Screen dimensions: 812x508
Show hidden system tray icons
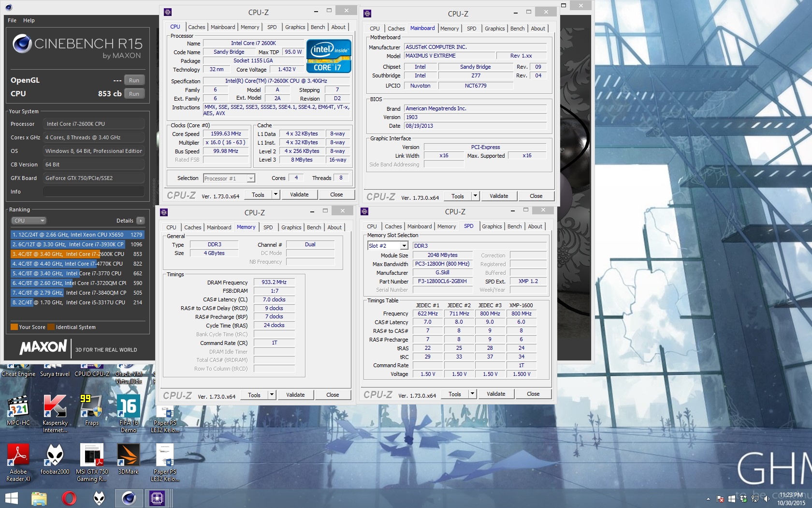709,499
